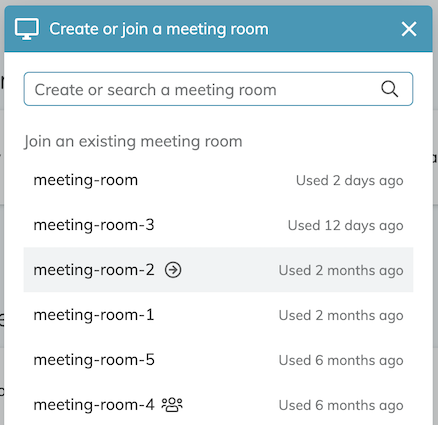
Task: Click "Used 6 months ago" on meeting-room-4 row
Action: click(x=341, y=405)
